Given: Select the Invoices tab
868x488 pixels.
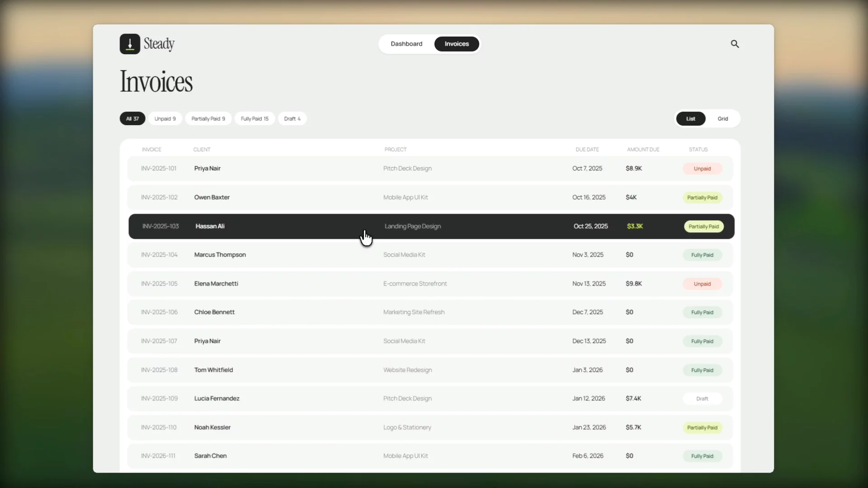Looking at the screenshot, I should coord(457,44).
